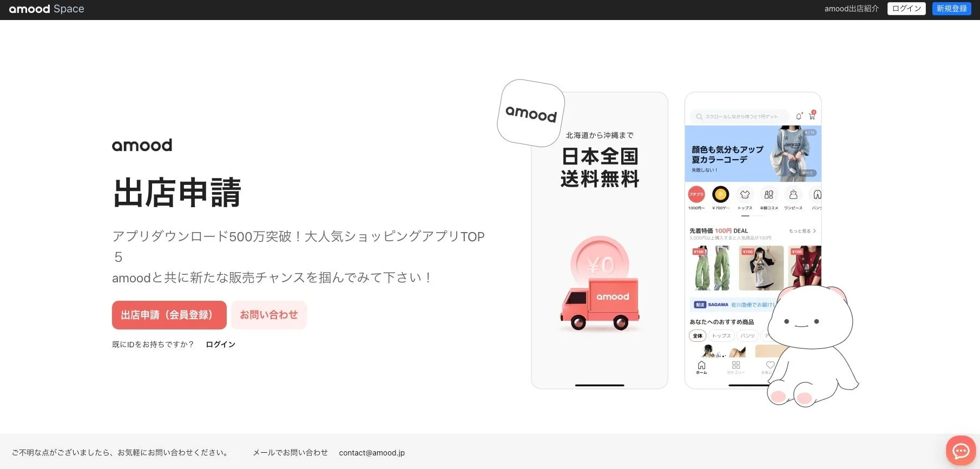Click メールでお問い合わせ footer text
This screenshot has width=980, height=469.
point(291,453)
